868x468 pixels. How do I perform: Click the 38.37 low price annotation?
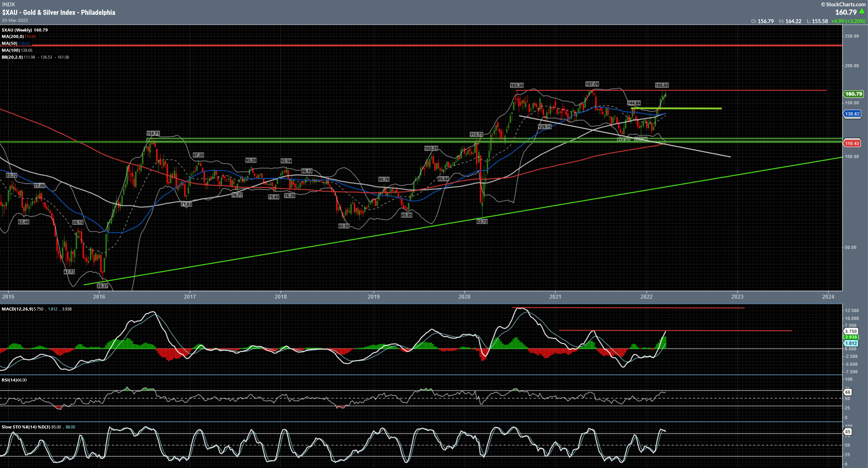coord(102,286)
